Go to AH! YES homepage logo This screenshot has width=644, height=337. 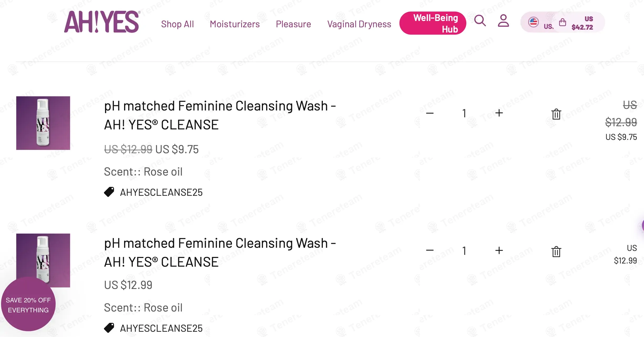pyautogui.click(x=102, y=22)
